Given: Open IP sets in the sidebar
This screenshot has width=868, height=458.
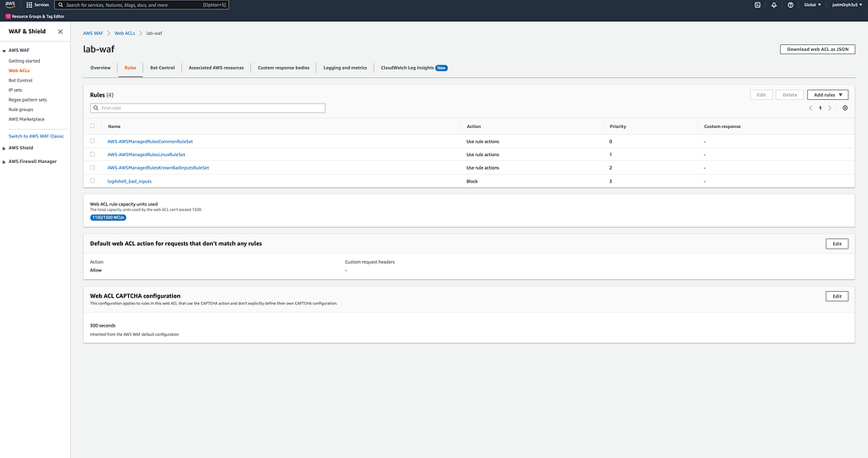Looking at the screenshot, I should pos(15,90).
